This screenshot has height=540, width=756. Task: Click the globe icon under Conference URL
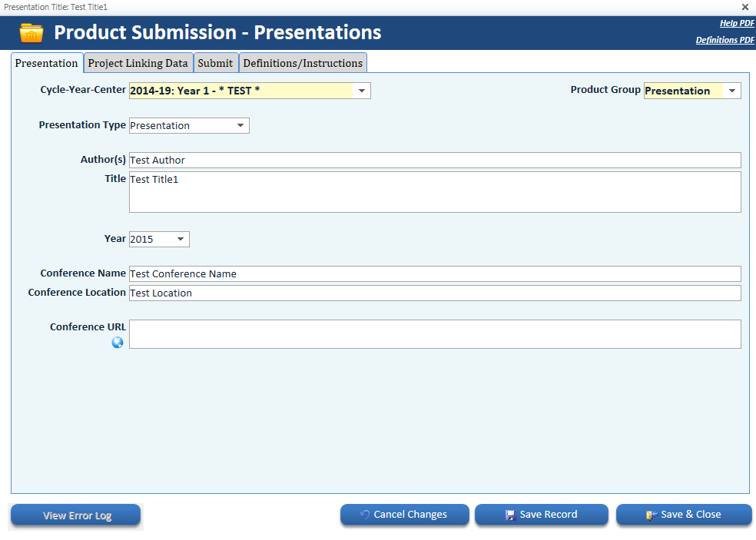click(x=118, y=343)
